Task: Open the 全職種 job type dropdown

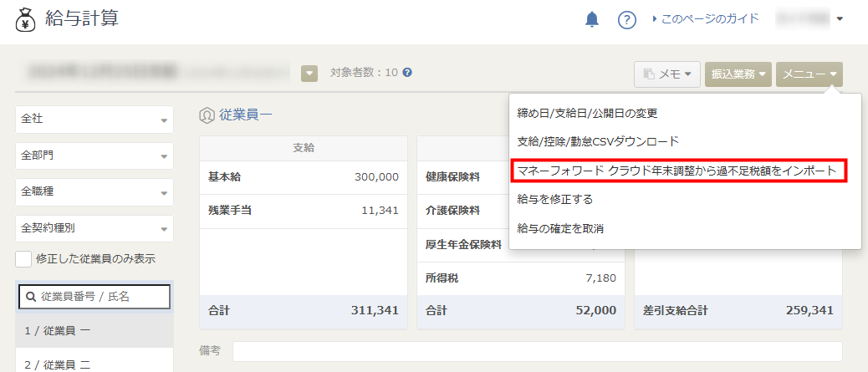Action: coord(94,192)
